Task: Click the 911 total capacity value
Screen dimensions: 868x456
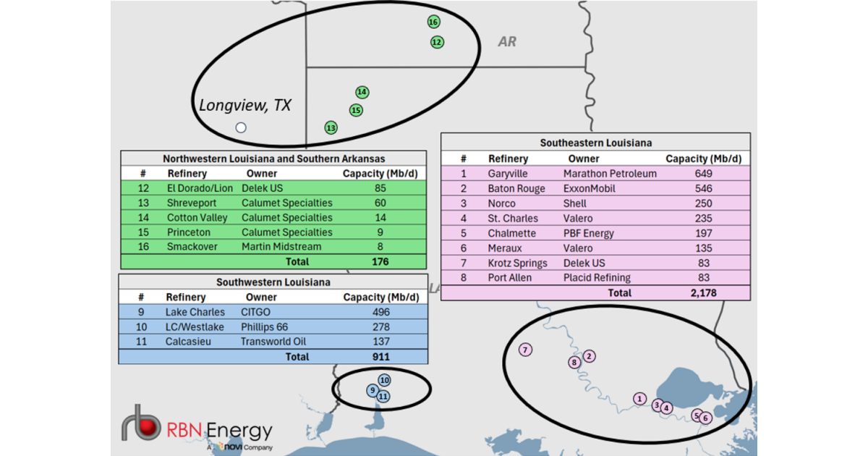Action: pyautogui.click(x=380, y=356)
